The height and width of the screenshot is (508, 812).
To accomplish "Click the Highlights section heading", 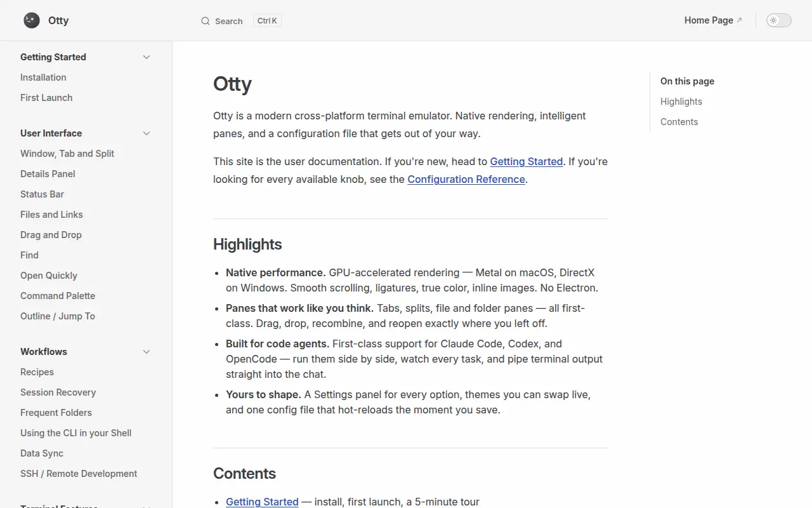I will coord(247,244).
